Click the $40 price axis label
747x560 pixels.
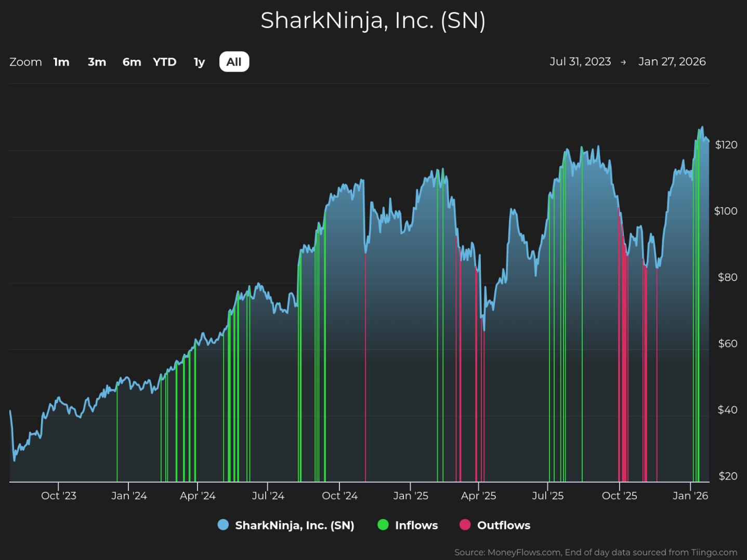[x=727, y=410]
